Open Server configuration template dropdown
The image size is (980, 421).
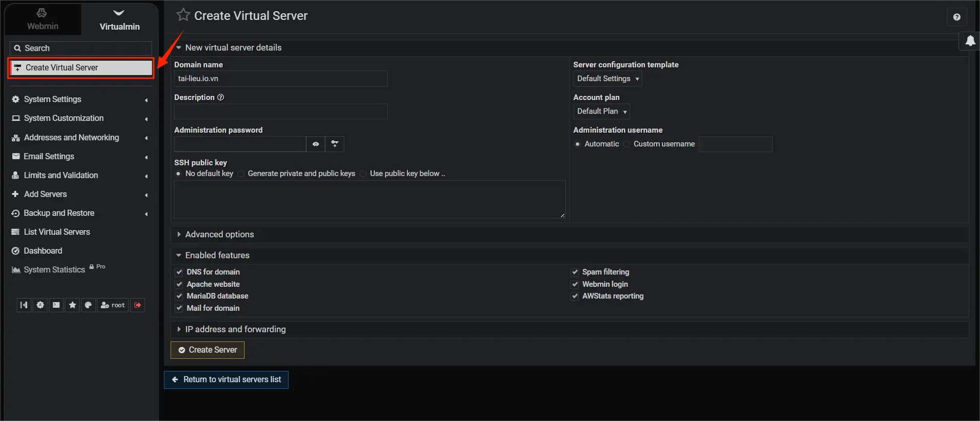607,79
